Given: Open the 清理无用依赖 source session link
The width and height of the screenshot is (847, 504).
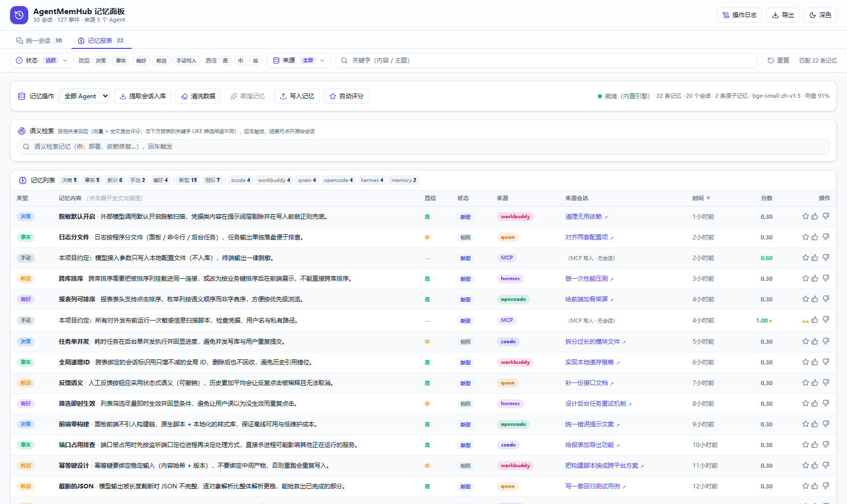Looking at the screenshot, I should click(x=586, y=217).
